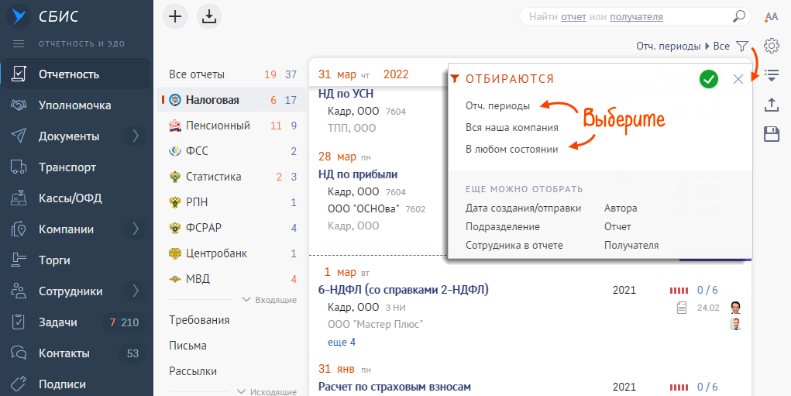Image resolution: width=791 pixels, height=396 pixels.
Task: Close the Отбираются filter panel
Action: tap(738, 79)
